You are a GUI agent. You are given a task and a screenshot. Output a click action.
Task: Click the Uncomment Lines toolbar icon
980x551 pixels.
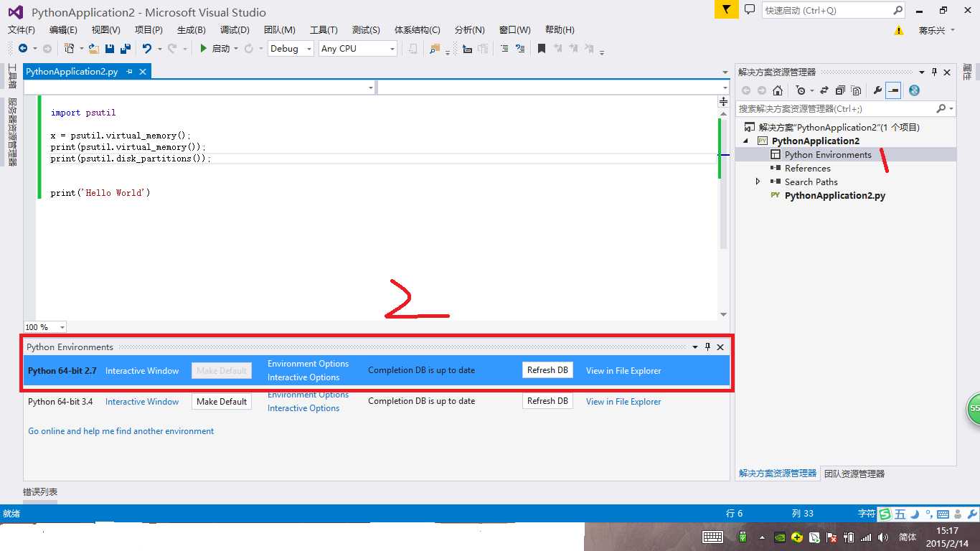pyautogui.click(x=520, y=49)
